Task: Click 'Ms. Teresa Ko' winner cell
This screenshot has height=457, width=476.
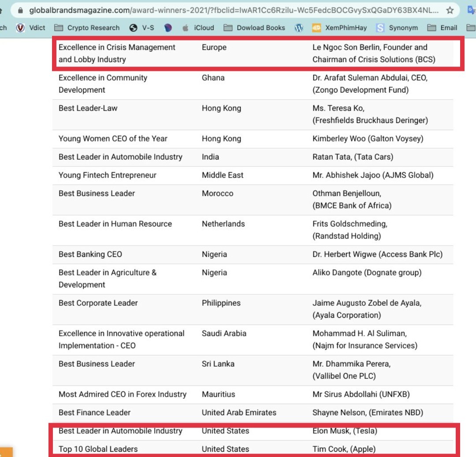Action: pos(370,115)
